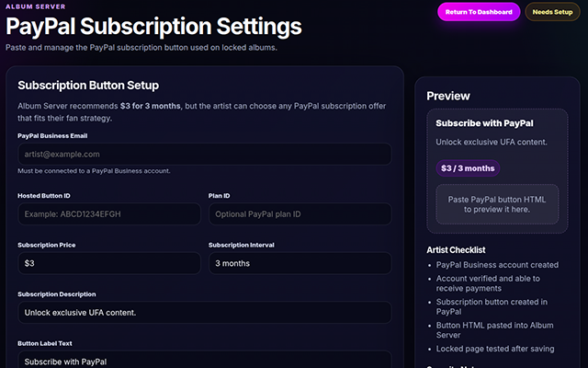
Task: Click checklist item Account verified and able to receive payments
Action: click(488, 283)
